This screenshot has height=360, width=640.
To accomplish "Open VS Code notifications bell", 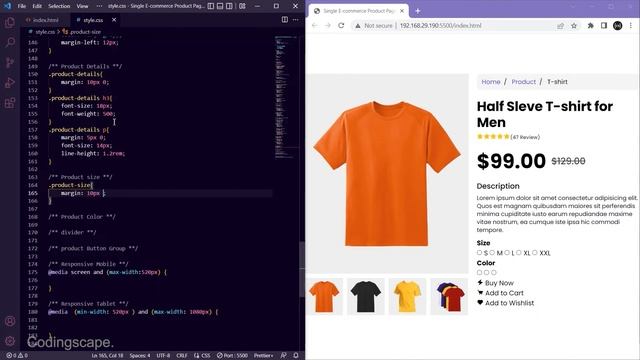I will (x=296, y=356).
